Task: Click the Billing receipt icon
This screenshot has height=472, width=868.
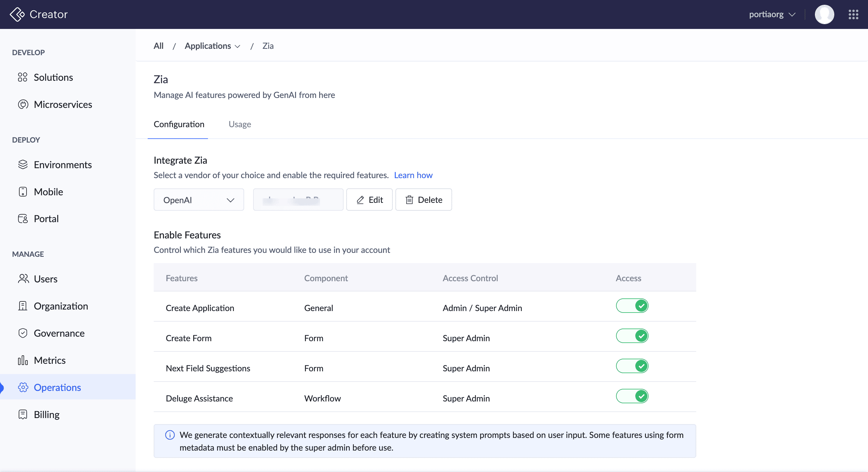Action: pyautogui.click(x=23, y=414)
